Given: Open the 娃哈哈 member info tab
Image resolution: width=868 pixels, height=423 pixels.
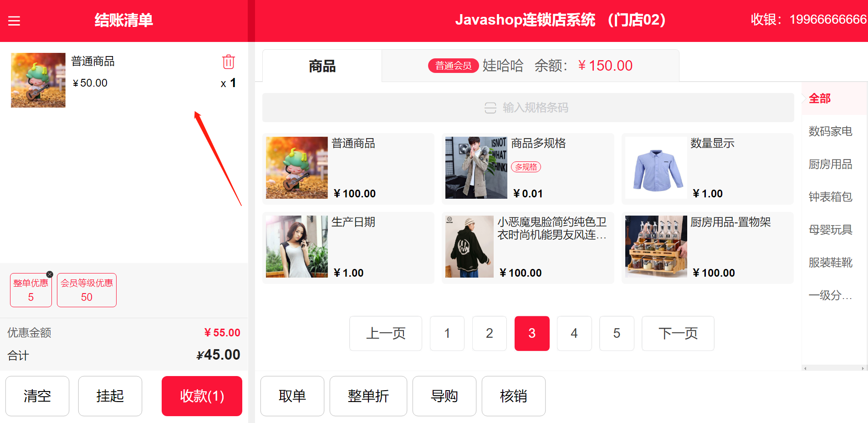Looking at the screenshot, I should (530, 66).
